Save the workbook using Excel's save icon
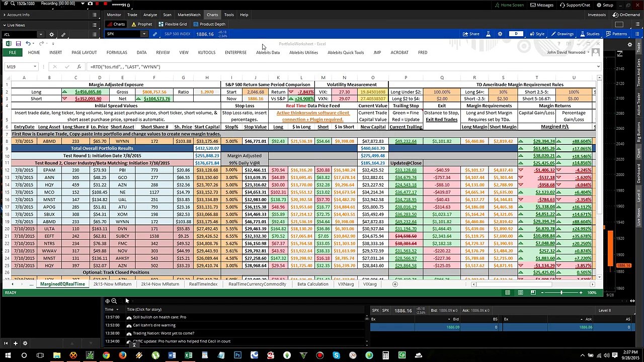644x362 pixels. (18, 44)
